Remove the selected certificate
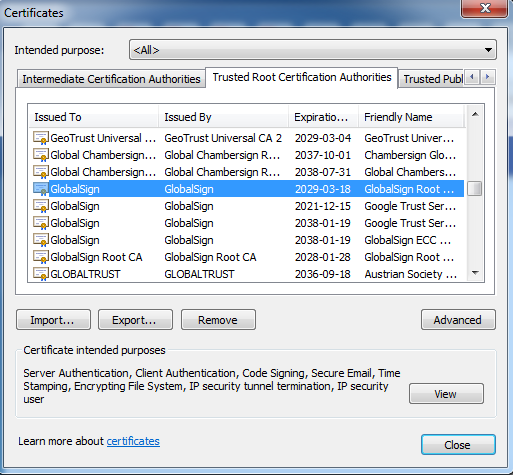Screen dimensions: 513x475 coord(218,320)
